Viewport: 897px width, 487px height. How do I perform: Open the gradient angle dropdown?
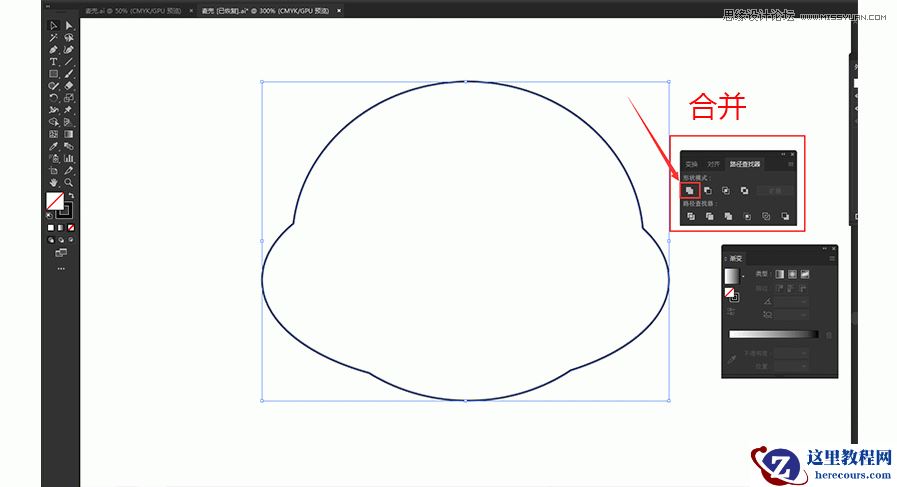tap(804, 302)
